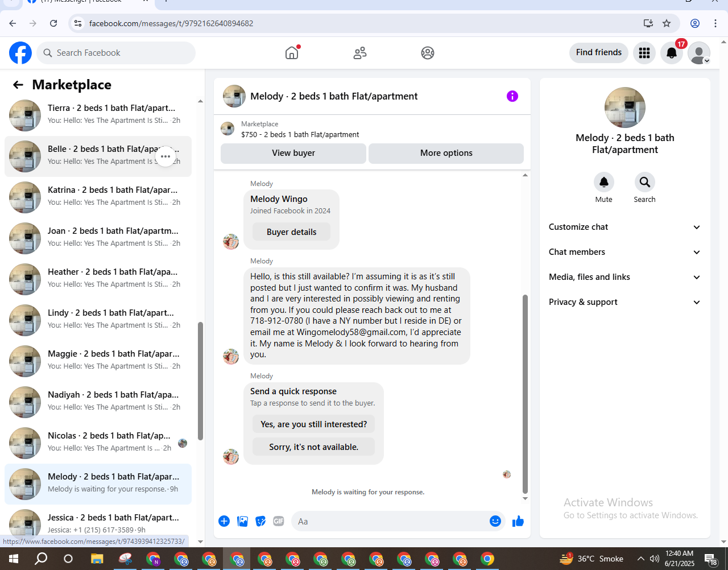Open the Chrome profile icon
This screenshot has width=728, height=570.
(x=695, y=23)
